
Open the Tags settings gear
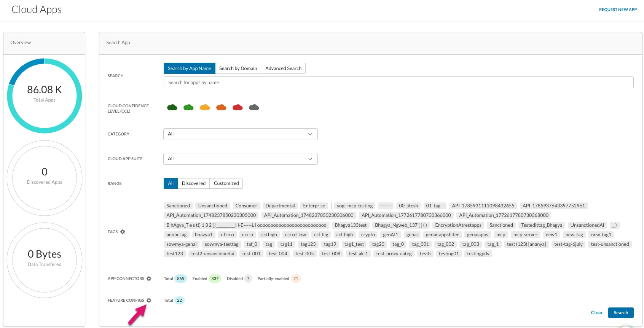coord(123,232)
